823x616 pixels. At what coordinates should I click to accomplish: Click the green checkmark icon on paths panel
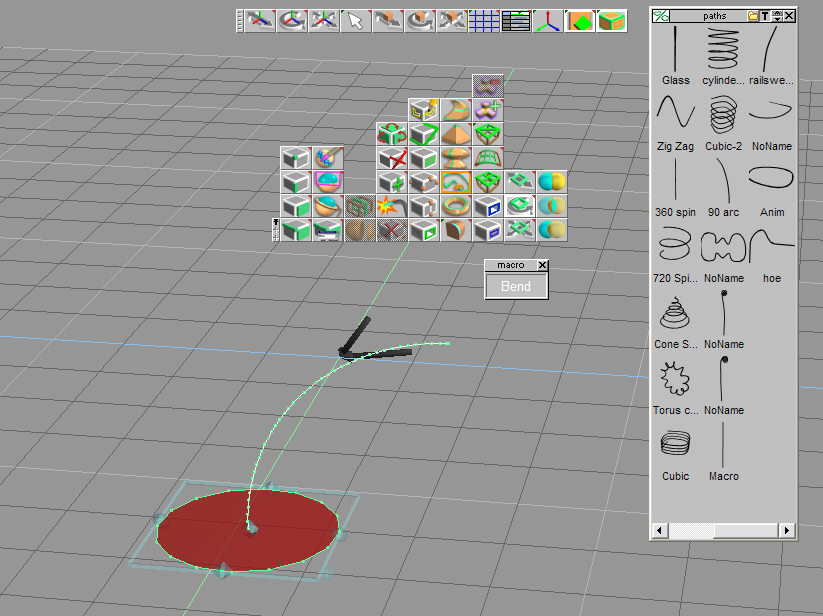pos(660,15)
